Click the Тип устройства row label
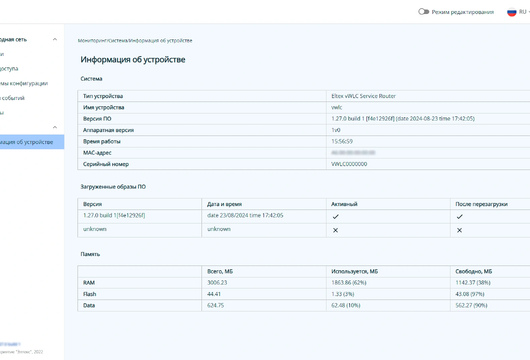The height and width of the screenshot is (360, 530). pyautogui.click(x=103, y=96)
